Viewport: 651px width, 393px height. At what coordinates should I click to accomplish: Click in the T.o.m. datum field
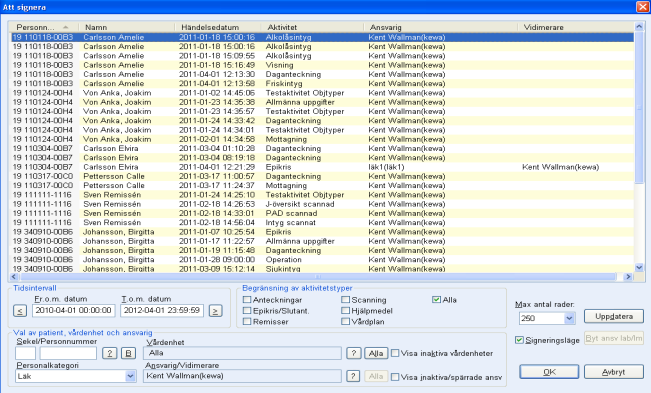tap(162, 310)
